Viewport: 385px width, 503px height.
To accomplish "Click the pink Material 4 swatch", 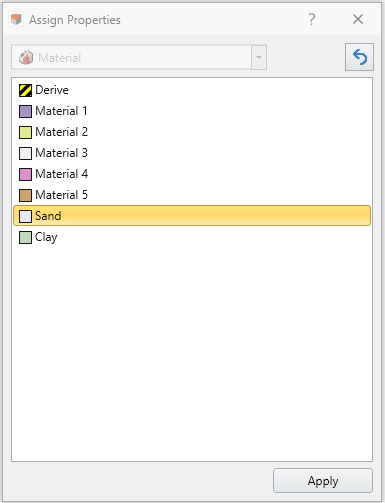I will click(25, 174).
